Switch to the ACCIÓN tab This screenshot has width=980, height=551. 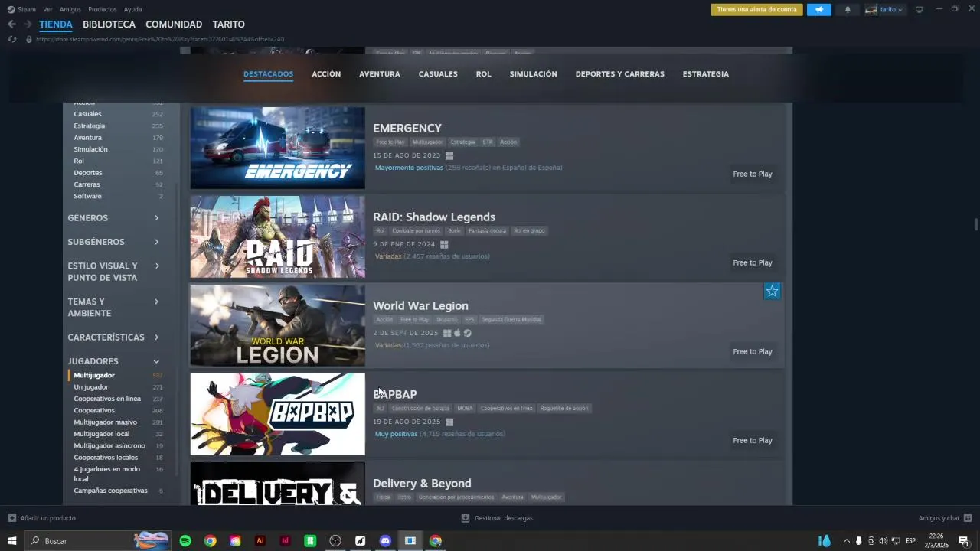click(326, 74)
